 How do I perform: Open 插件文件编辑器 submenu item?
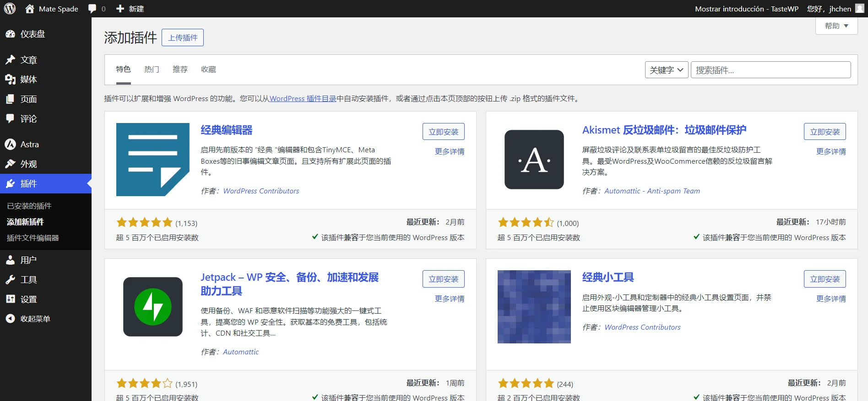pos(33,238)
